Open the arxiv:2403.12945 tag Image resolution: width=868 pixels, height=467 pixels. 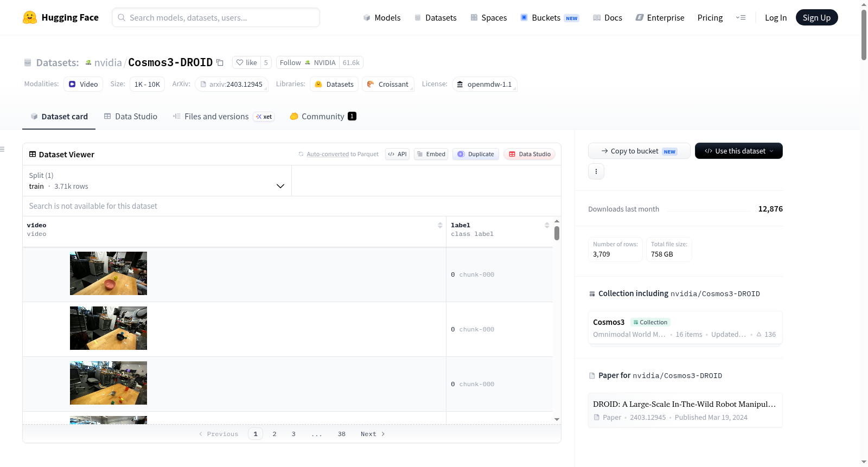(232, 84)
